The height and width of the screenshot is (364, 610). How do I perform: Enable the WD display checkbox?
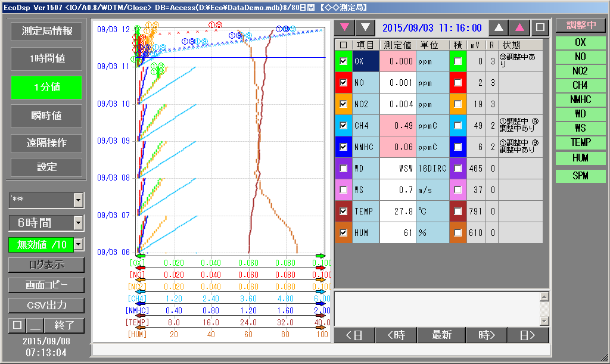click(x=344, y=169)
